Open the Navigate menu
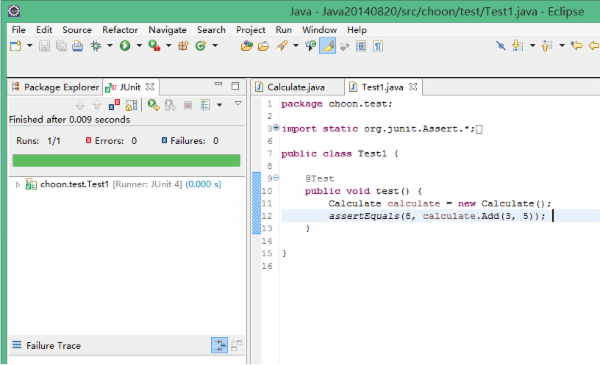 (167, 30)
